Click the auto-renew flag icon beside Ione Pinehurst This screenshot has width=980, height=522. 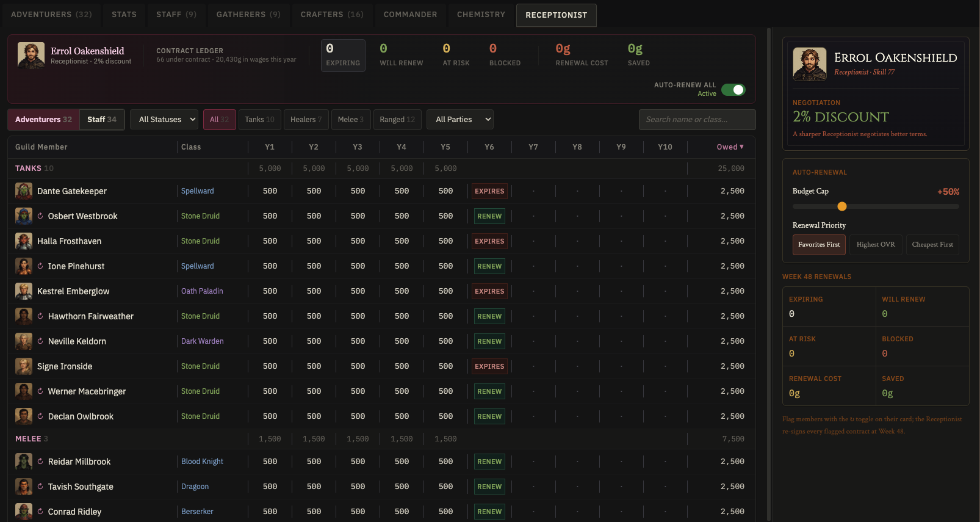[40, 266]
